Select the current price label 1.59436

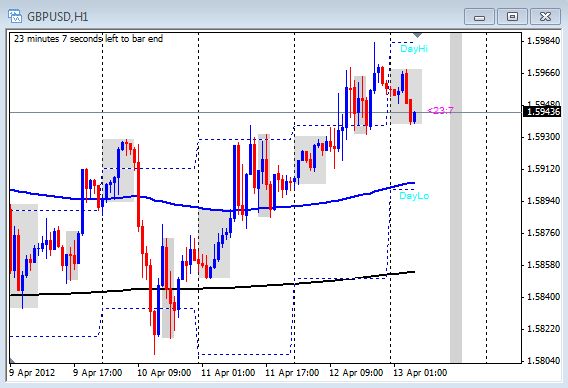pos(543,112)
